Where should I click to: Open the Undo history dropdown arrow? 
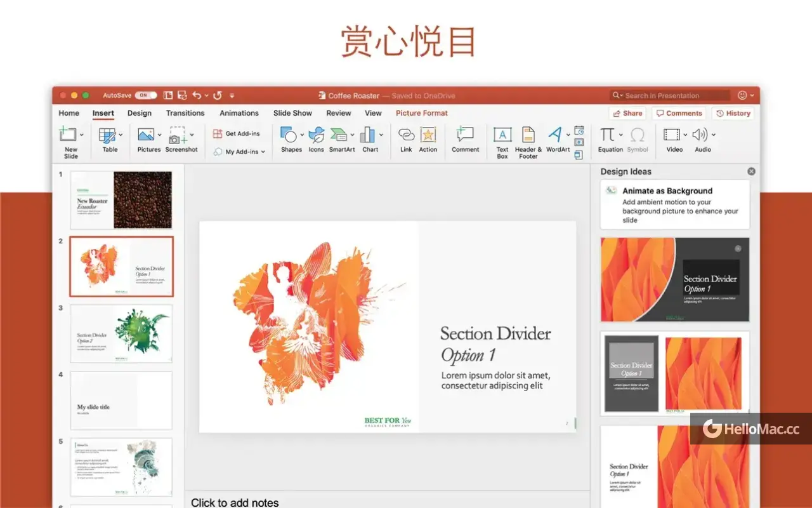pos(206,95)
